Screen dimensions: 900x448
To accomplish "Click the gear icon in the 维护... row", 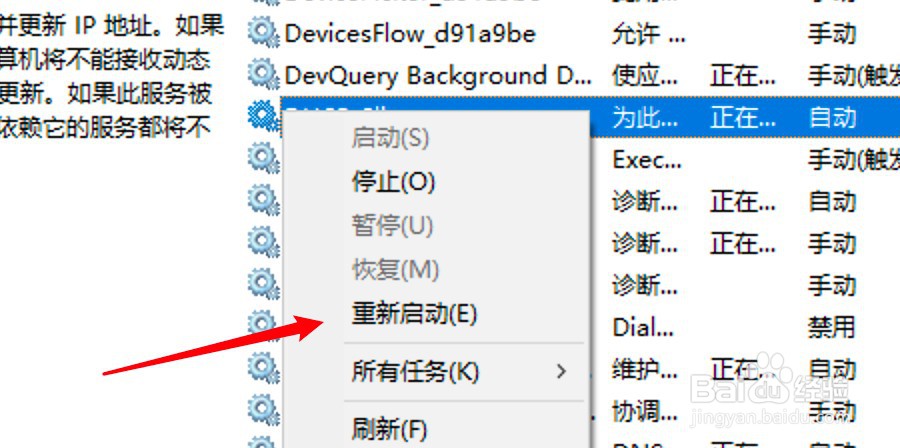I will [x=263, y=367].
